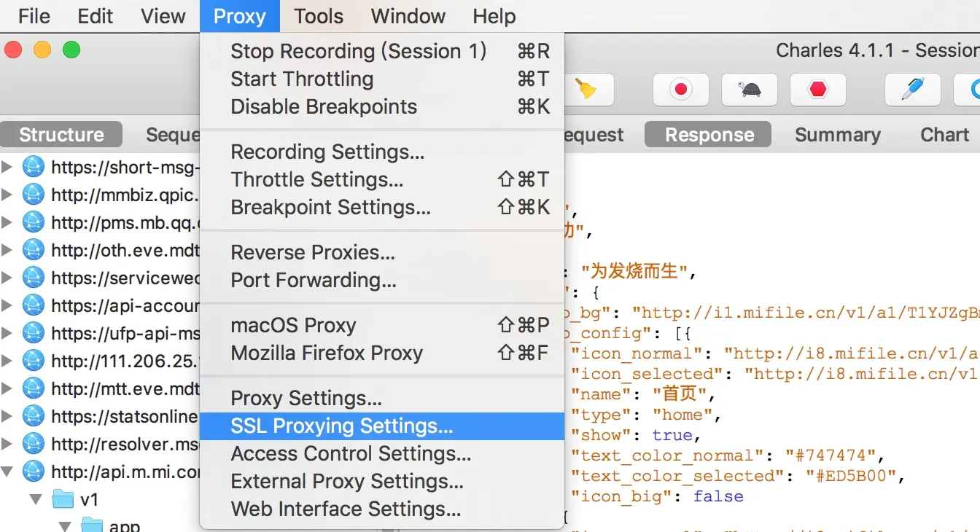This screenshot has height=532, width=980.
Task: Click globe icon beside http://pms.mb.qq host
Action: [x=34, y=222]
